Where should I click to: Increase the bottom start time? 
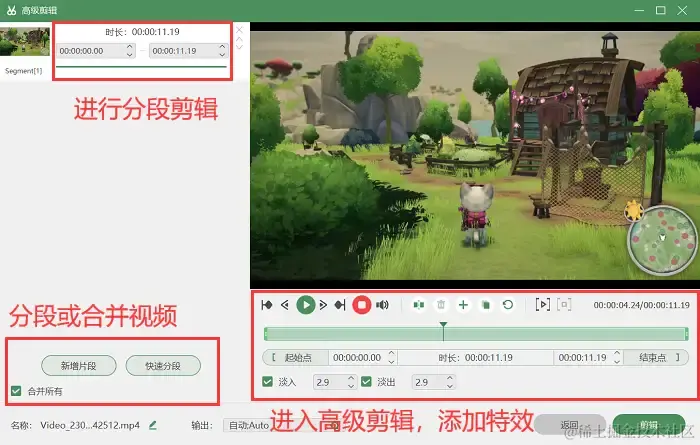[x=392, y=354]
